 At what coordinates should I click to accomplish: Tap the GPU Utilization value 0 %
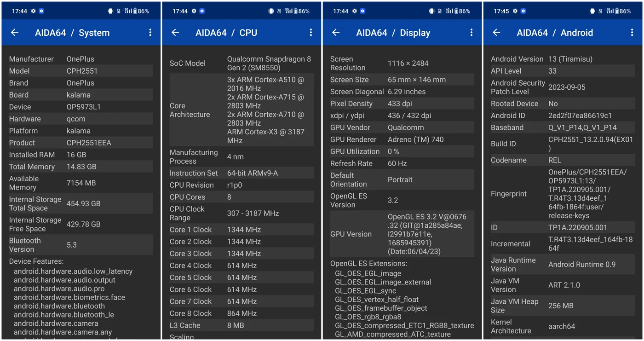(x=393, y=151)
